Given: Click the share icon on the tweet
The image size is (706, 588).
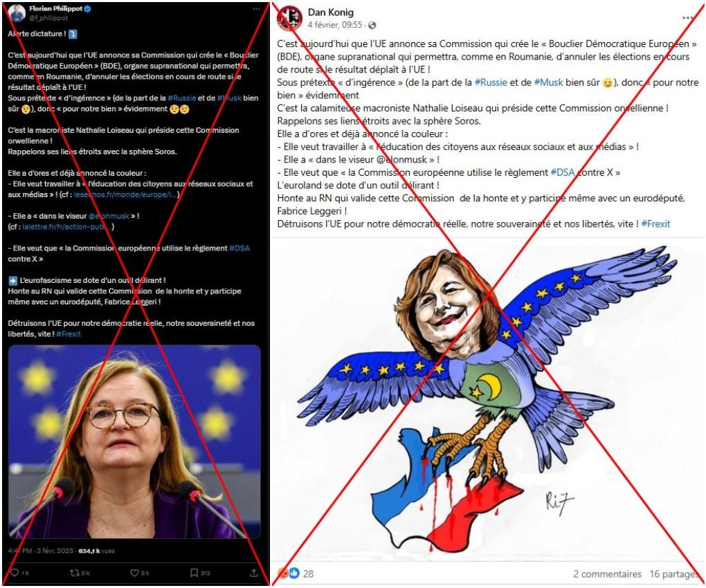Looking at the screenshot, I should 254,573.
